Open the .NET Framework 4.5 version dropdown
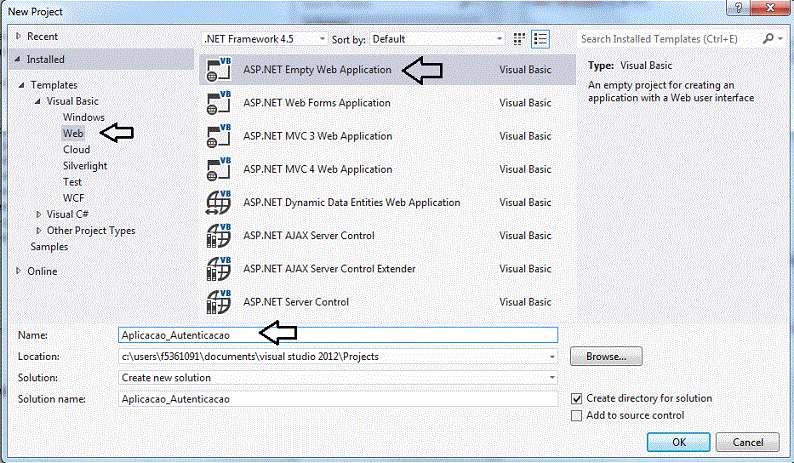The width and height of the screenshot is (794, 463). pyautogui.click(x=264, y=39)
